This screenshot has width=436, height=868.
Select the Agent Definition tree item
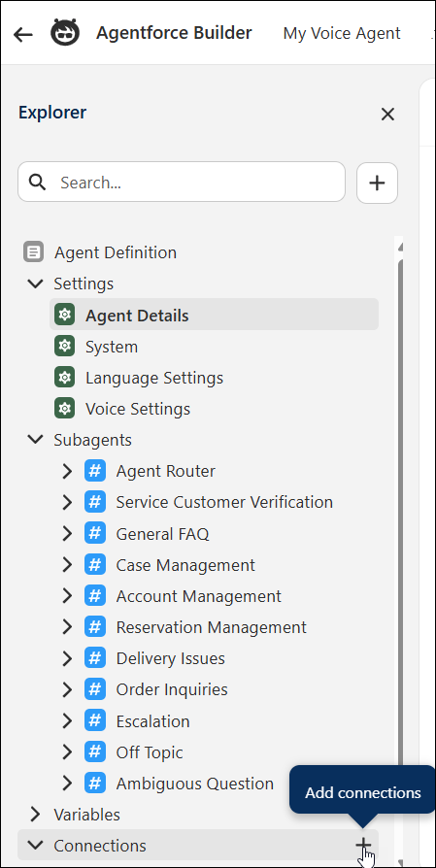(x=116, y=252)
